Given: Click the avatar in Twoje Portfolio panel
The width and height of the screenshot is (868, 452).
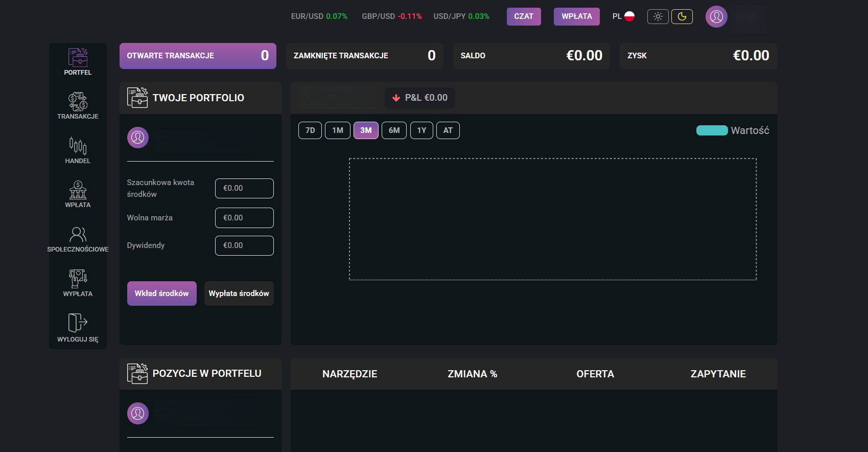Looking at the screenshot, I should pos(138,138).
